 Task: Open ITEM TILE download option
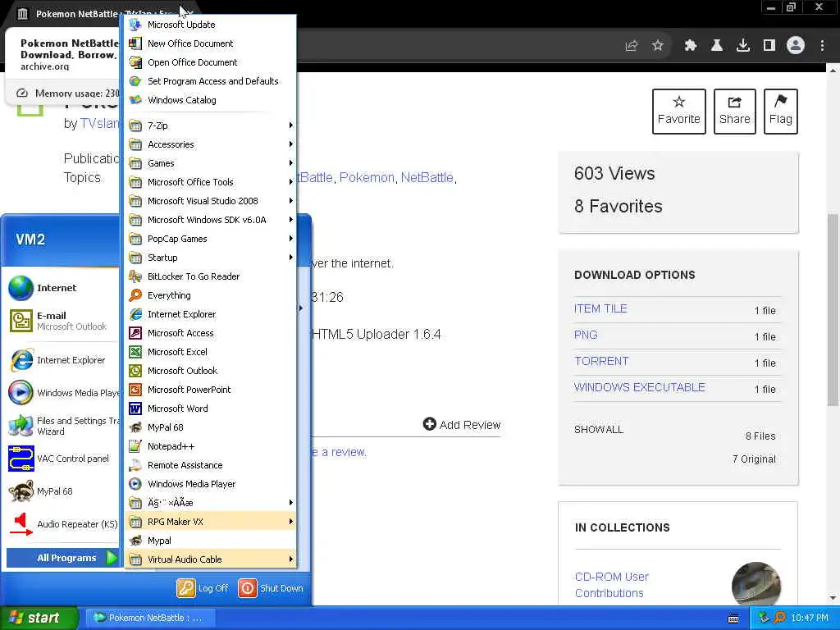point(600,308)
